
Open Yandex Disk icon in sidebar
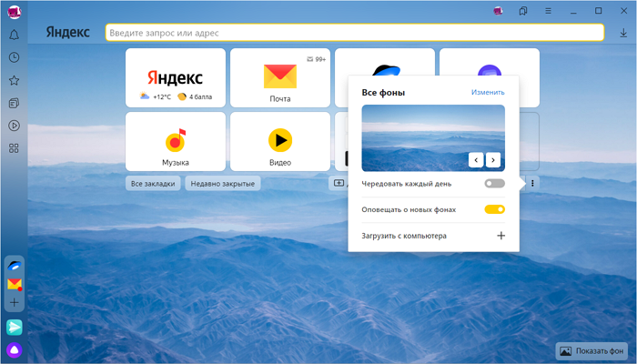15,266
